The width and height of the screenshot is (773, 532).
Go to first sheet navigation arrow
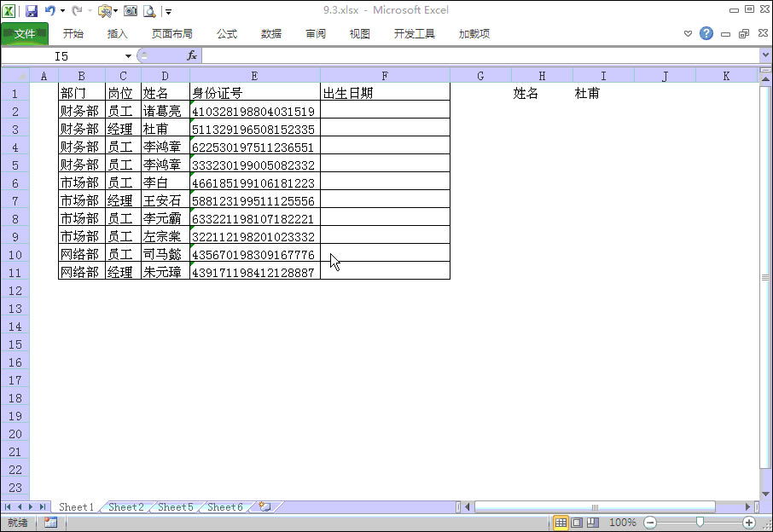click(8, 507)
